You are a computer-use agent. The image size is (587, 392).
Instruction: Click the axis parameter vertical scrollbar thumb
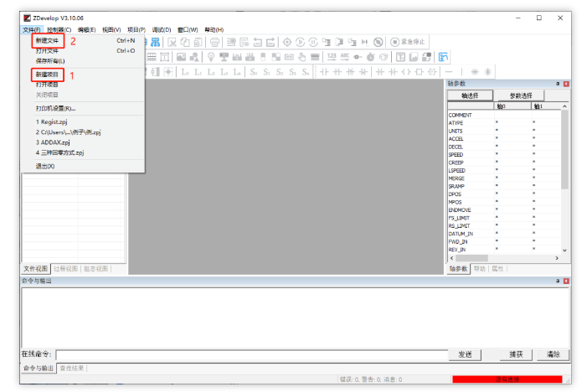point(564,150)
